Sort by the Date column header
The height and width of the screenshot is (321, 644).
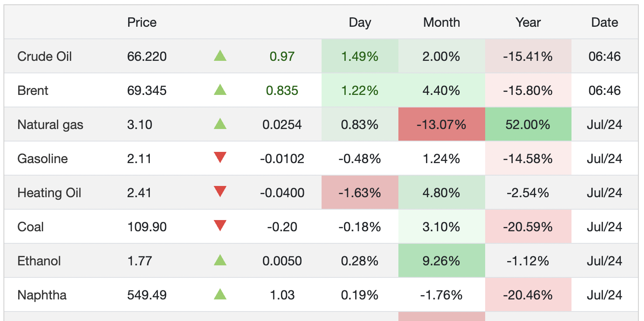605,22
